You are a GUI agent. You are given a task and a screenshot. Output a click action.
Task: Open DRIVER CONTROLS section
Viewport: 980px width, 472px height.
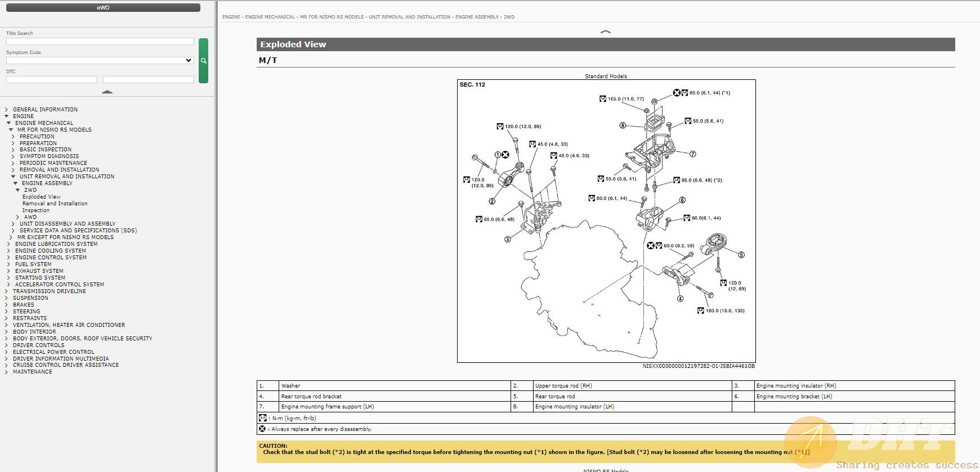[x=39, y=345]
